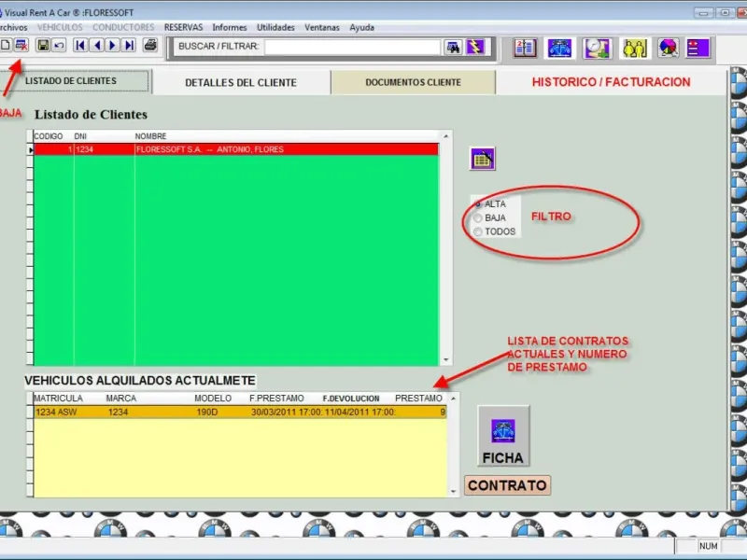747x560 pixels.
Task: Click the lightning bolt filter icon
Action: [475, 47]
